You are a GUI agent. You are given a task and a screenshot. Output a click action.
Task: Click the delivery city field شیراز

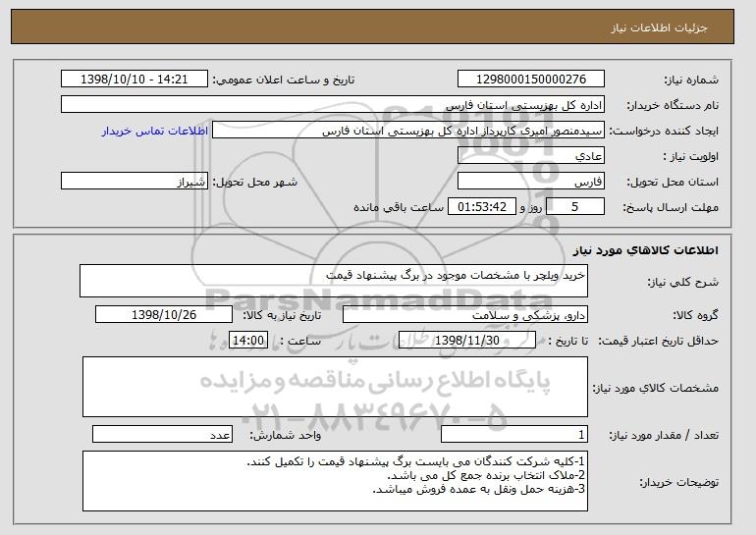(135, 182)
